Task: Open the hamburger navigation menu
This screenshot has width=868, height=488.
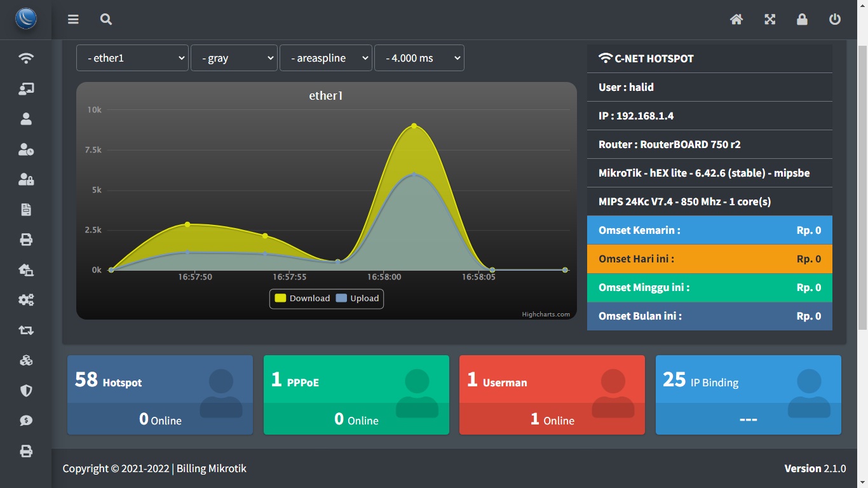Action: 73,19
